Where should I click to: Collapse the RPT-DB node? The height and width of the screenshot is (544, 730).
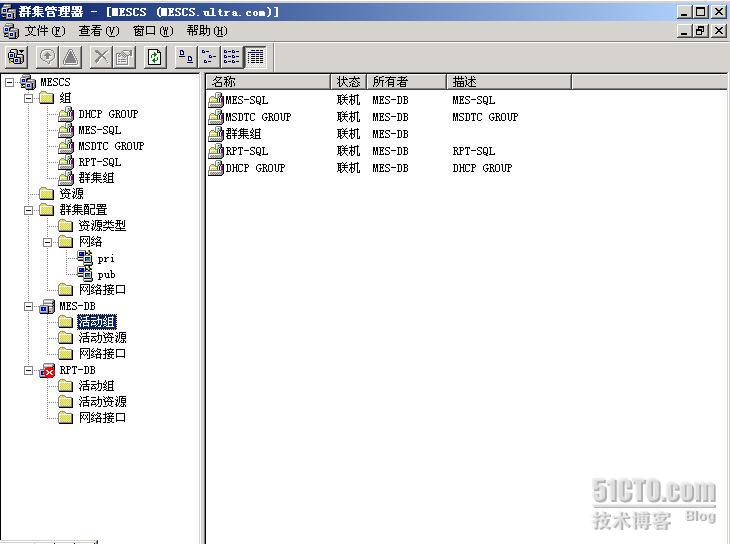pos(28,371)
